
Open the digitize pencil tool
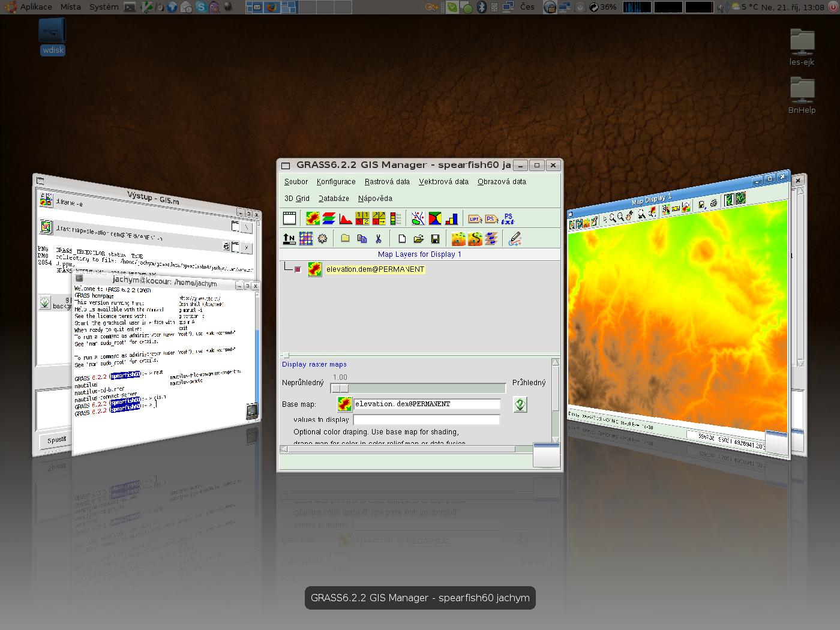coord(515,239)
